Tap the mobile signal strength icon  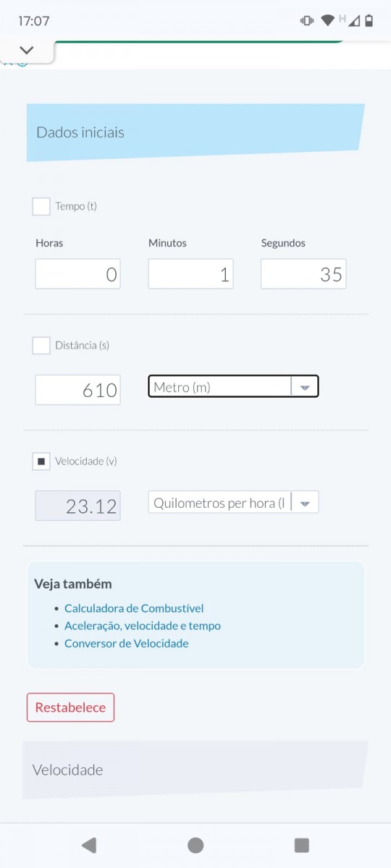pos(353,21)
